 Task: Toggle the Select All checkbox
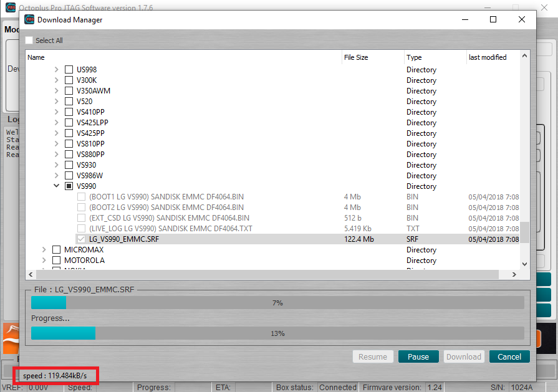click(29, 40)
